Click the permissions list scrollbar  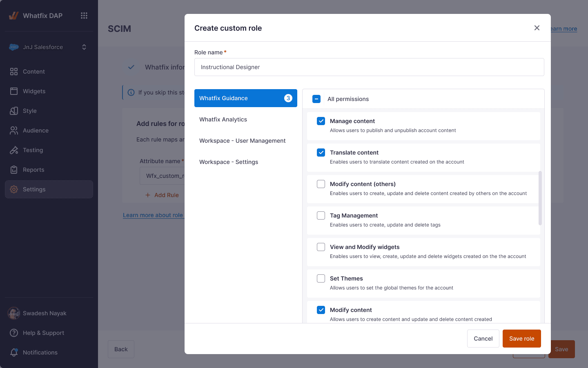pyautogui.click(x=540, y=198)
